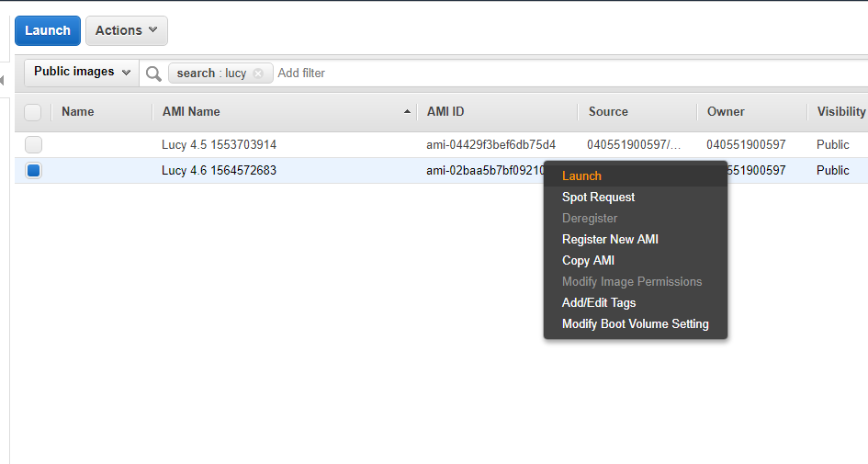The width and height of the screenshot is (868, 464).
Task: Click Owner 040551900597 in Lucy 4.5 row
Action: pyautogui.click(x=746, y=144)
